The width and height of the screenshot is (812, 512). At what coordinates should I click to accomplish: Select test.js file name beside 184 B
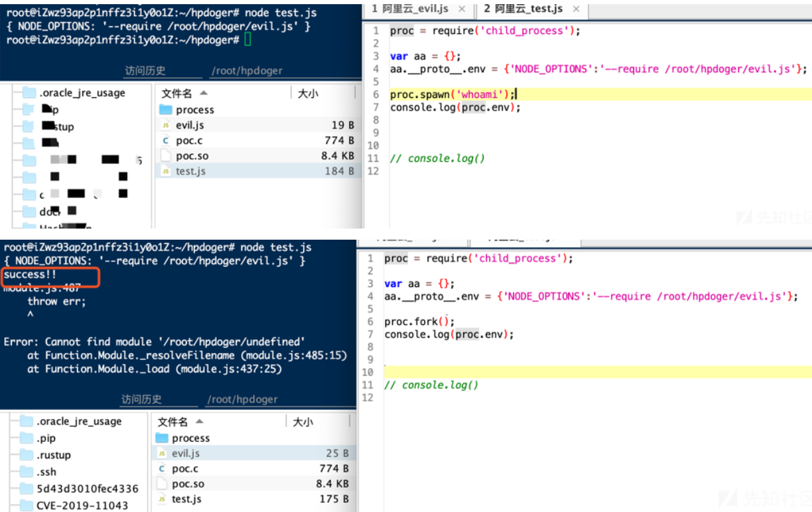(190, 172)
